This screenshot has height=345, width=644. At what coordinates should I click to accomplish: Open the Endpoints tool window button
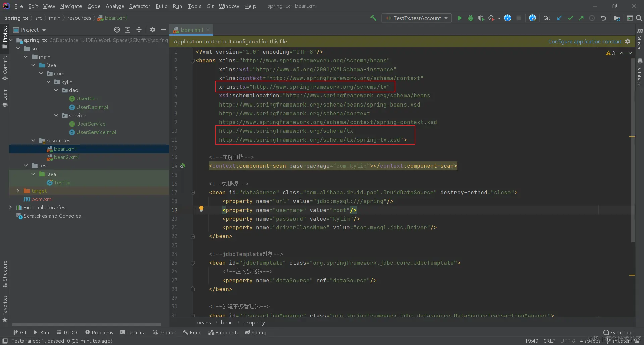(223, 332)
